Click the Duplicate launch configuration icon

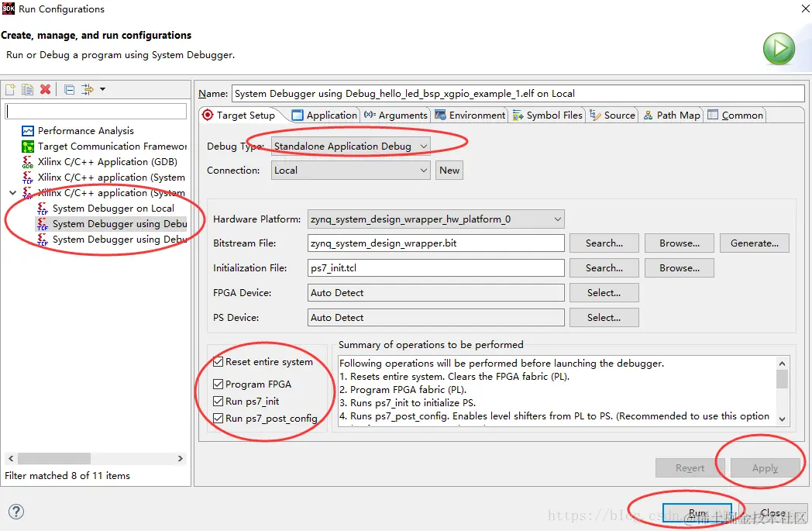point(27,89)
